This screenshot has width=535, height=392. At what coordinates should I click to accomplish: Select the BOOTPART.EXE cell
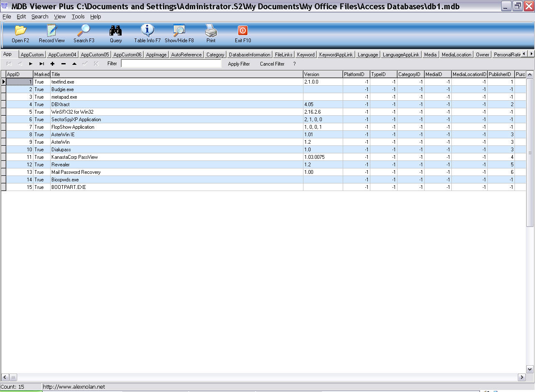(177, 187)
